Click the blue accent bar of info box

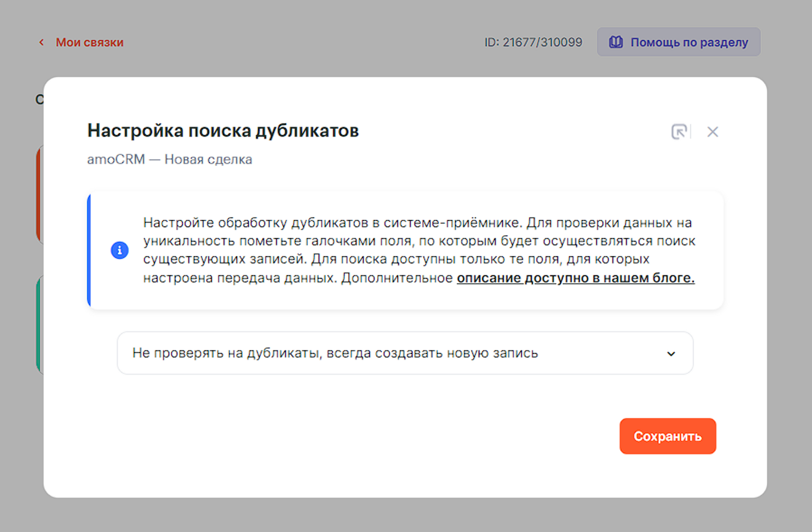pyautogui.click(x=89, y=250)
